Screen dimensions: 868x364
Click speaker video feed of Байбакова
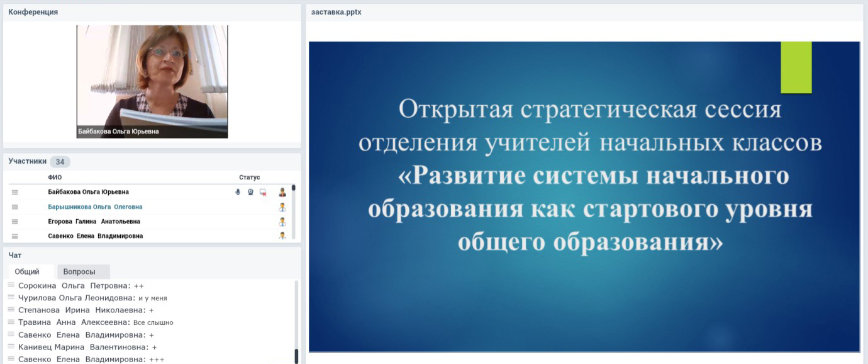pyautogui.click(x=152, y=81)
